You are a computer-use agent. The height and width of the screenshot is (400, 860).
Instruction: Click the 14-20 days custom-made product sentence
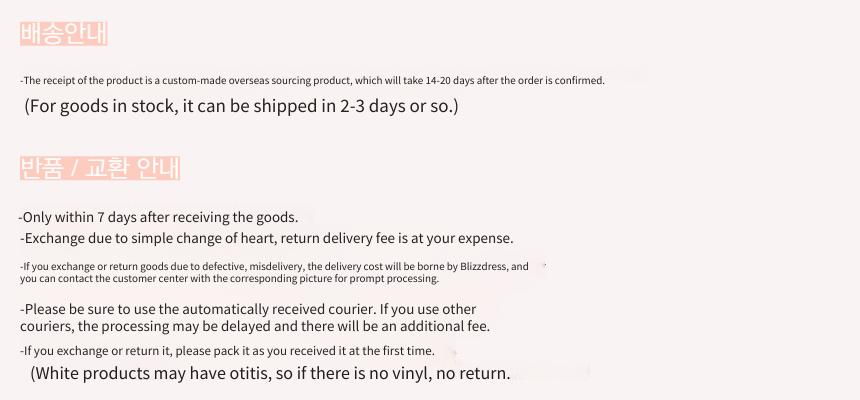(x=312, y=81)
